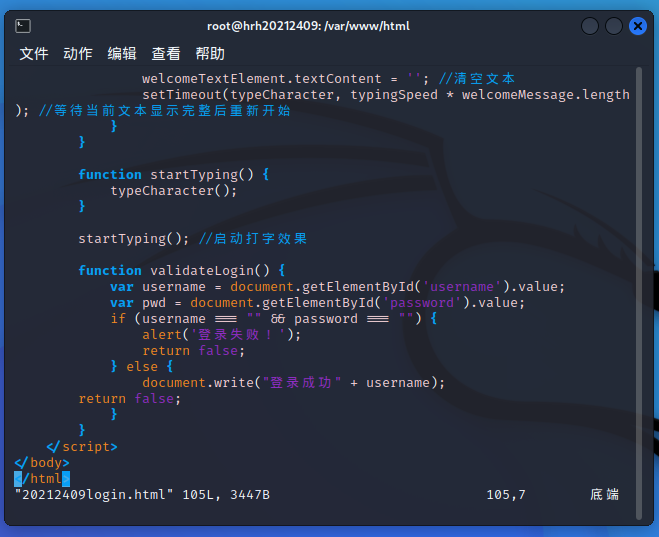Screen dimensions: 659x537
Task: Open the 文件 menu
Action: pyautogui.click(x=34, y=54)
